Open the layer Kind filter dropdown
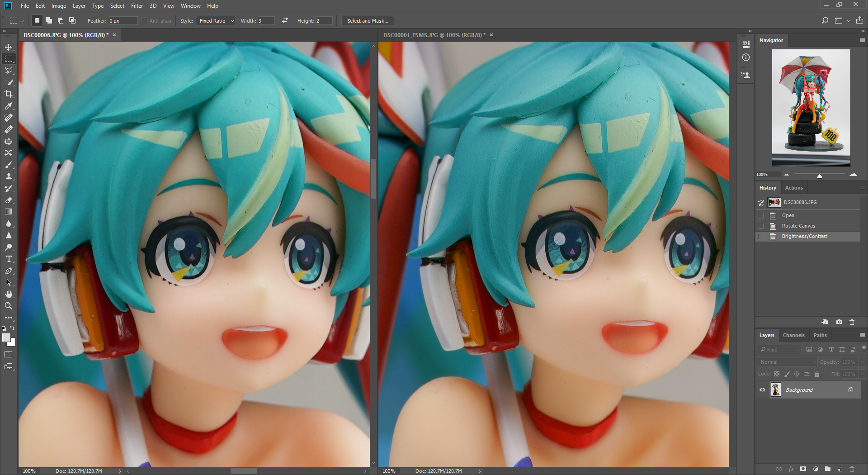868x475 pixels. point(780,350)
